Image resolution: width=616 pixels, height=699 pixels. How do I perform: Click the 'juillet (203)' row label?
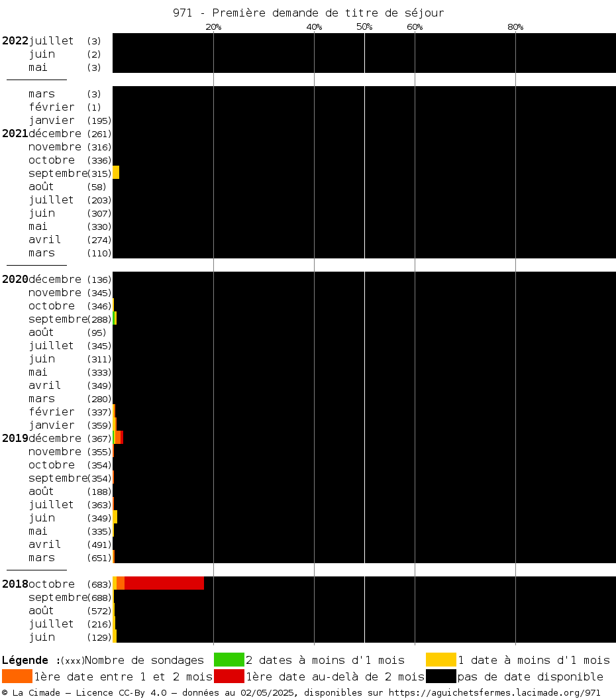[70, 199]
